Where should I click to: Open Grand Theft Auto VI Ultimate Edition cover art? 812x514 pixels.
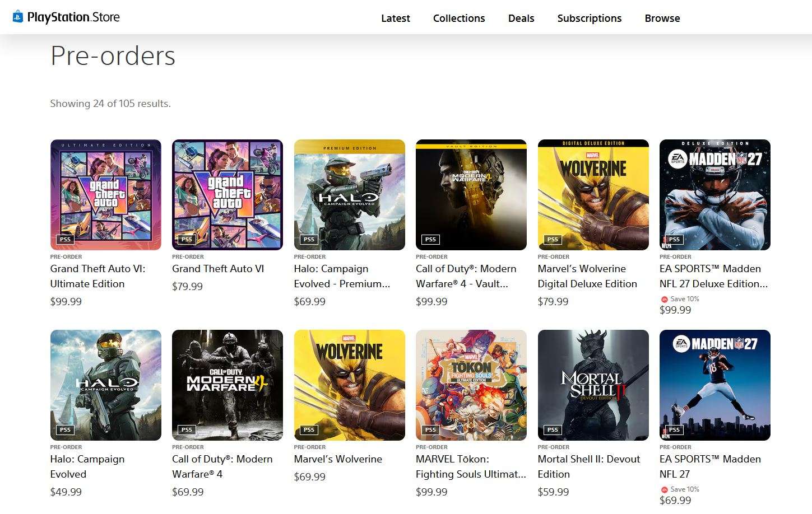point(106,195)
